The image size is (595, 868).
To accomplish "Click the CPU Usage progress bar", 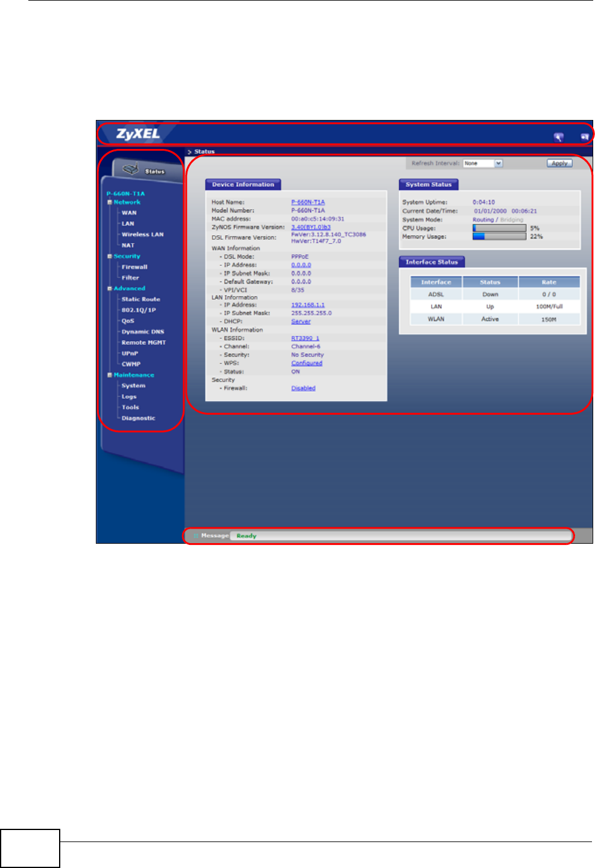I will tap(499, 228).
